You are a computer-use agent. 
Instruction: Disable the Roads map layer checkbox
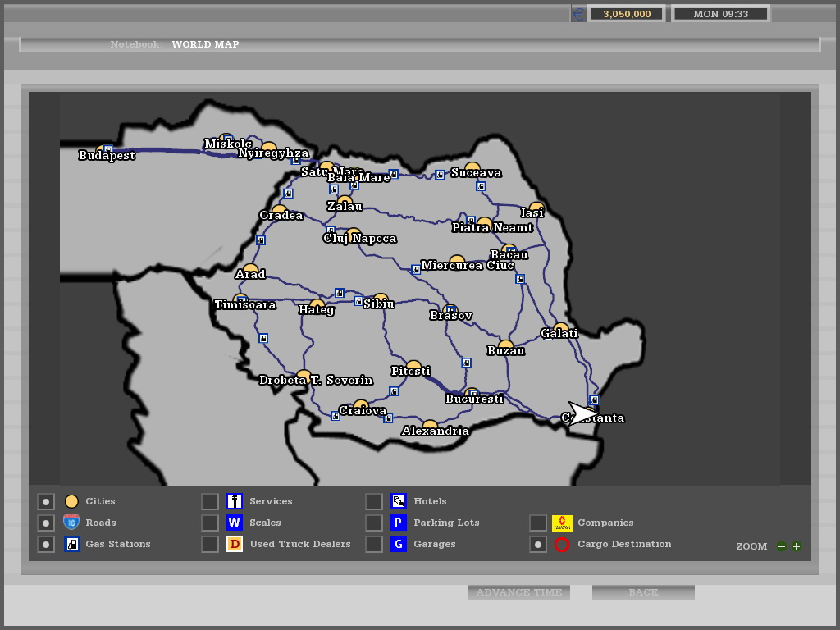(46, 523)
